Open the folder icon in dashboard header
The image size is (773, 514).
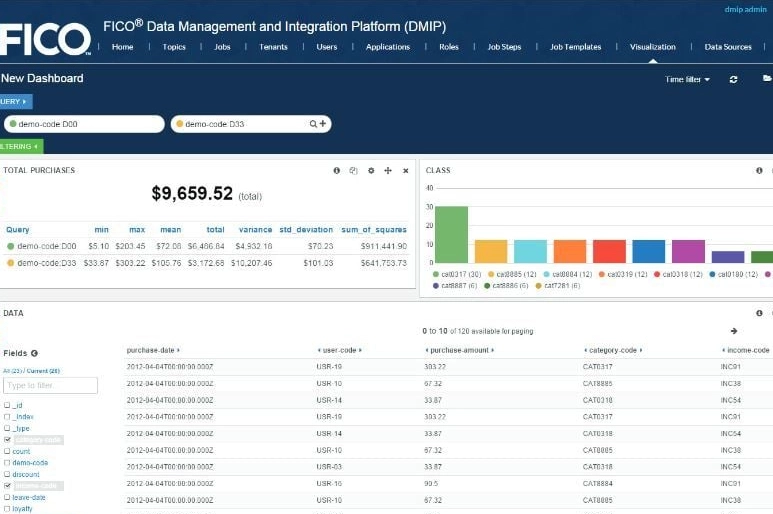click(x=767, y=78)
